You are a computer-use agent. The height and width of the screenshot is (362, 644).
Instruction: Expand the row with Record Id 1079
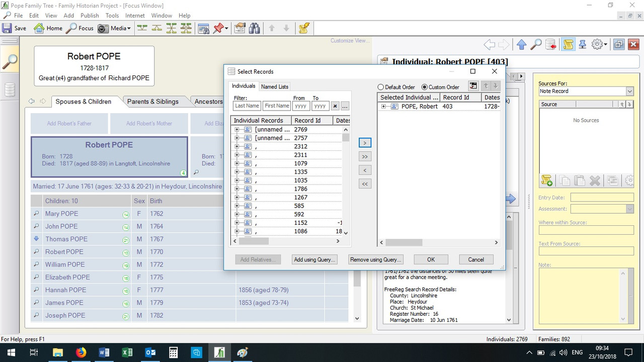pyautogui.click(x=237, y=163)
